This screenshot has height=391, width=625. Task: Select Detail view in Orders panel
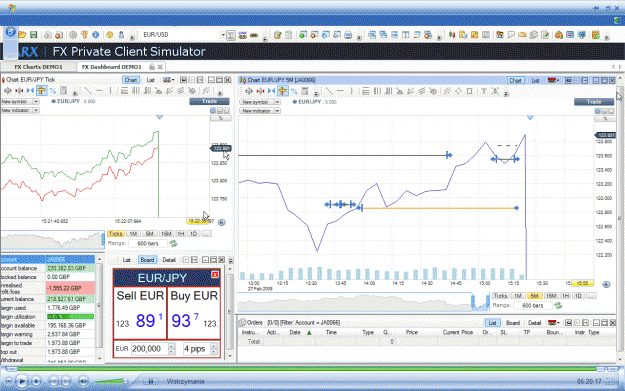pyautogui.click(x=535, y=323)
